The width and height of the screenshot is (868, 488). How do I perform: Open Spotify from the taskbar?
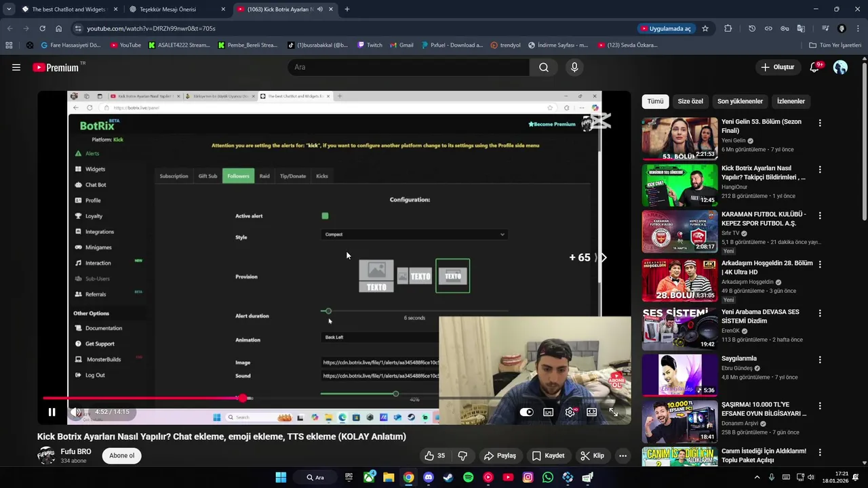pos(468,477)
